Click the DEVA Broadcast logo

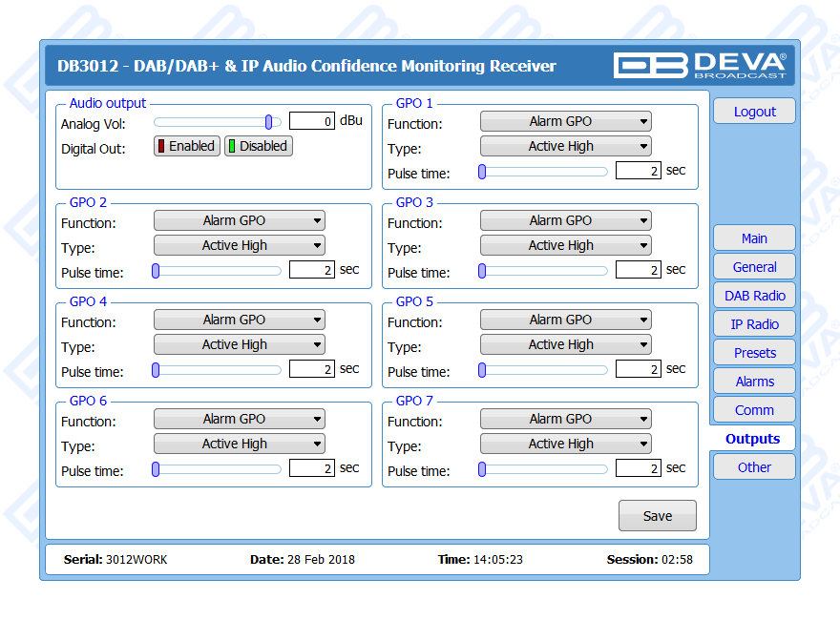tap(701, 65)
